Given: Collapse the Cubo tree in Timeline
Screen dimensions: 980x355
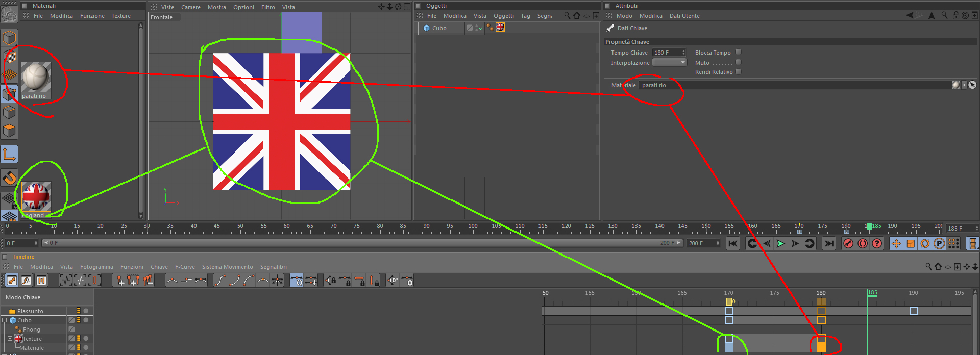Looking at the screenshot, I should pos(5,320).
